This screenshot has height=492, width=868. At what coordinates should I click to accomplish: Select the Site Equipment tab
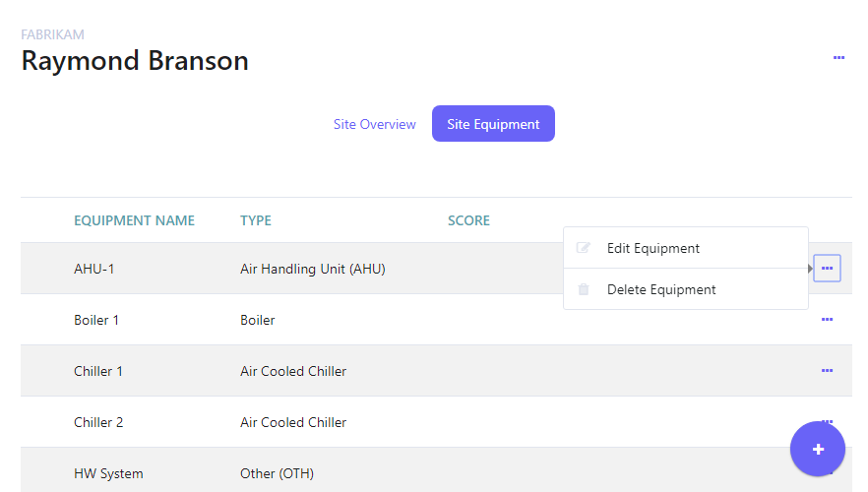[x=493, y=124]
